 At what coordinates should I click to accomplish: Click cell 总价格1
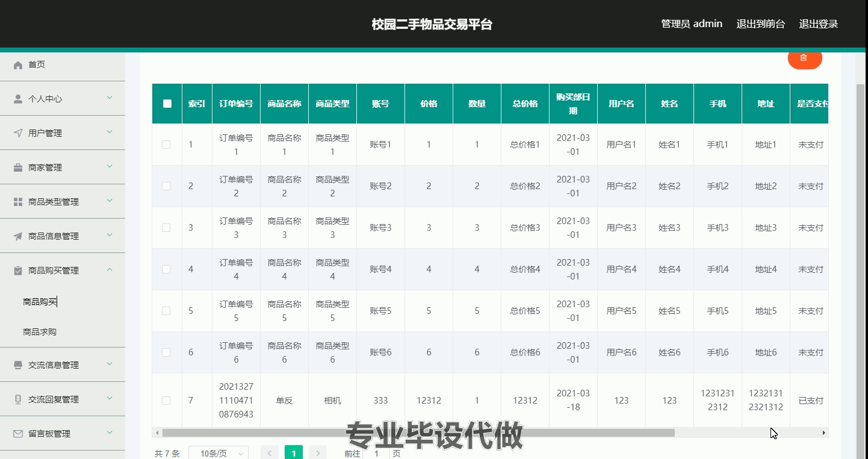[x=525, y=145]
